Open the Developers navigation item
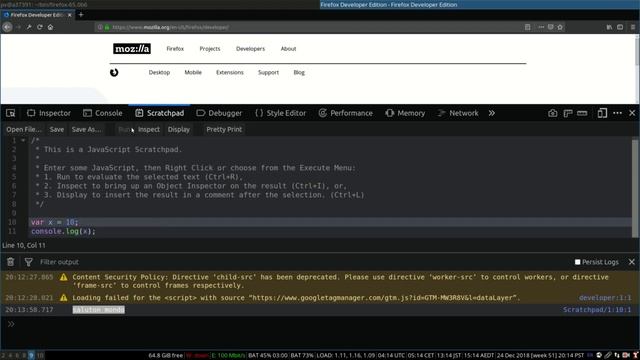The width and height of the screenshot is (640, 360). (250, 49)
